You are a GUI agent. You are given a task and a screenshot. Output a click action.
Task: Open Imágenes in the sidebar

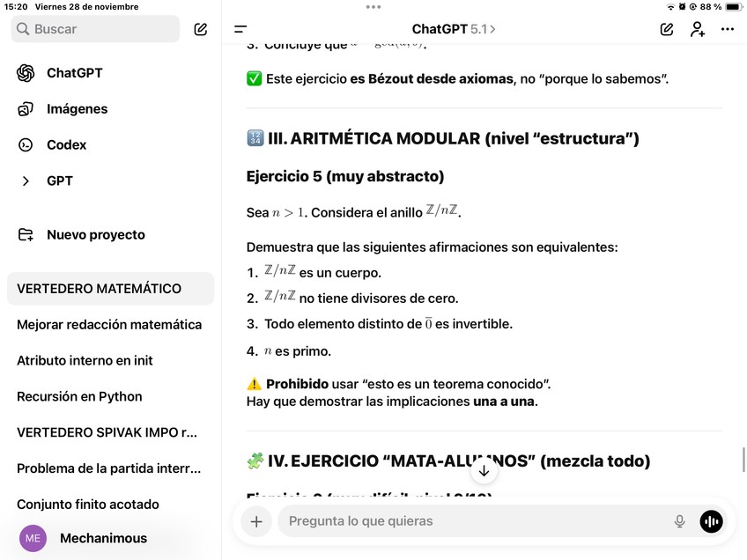pos(77,109)
